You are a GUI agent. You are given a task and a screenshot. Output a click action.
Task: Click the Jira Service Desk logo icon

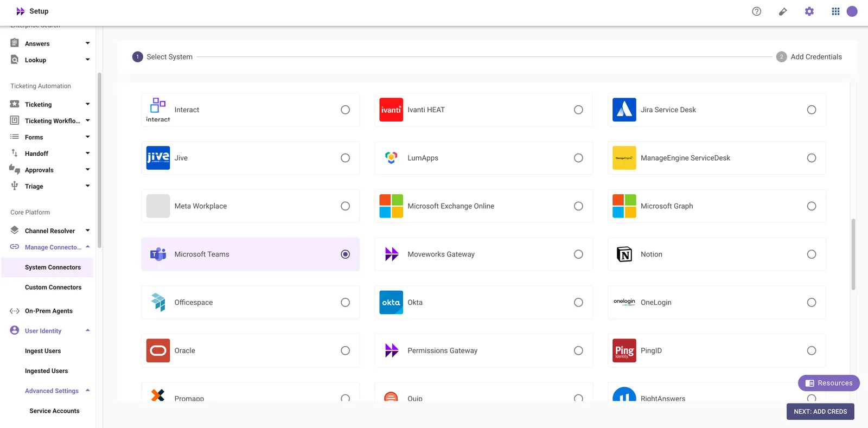[x=624, y=110]
